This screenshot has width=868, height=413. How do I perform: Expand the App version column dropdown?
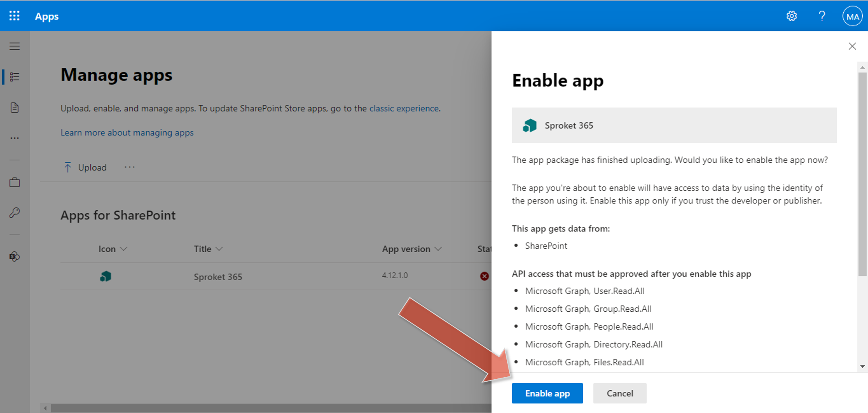[438, 249]
